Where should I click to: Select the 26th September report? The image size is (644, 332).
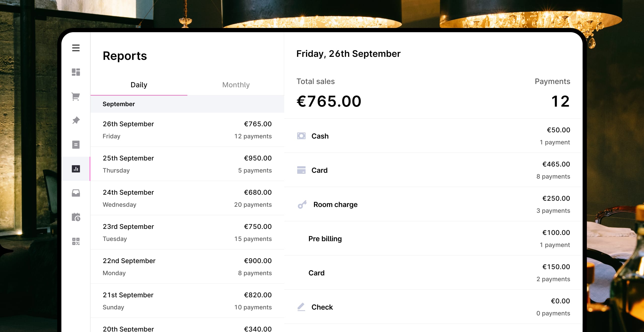click(187, 130)
